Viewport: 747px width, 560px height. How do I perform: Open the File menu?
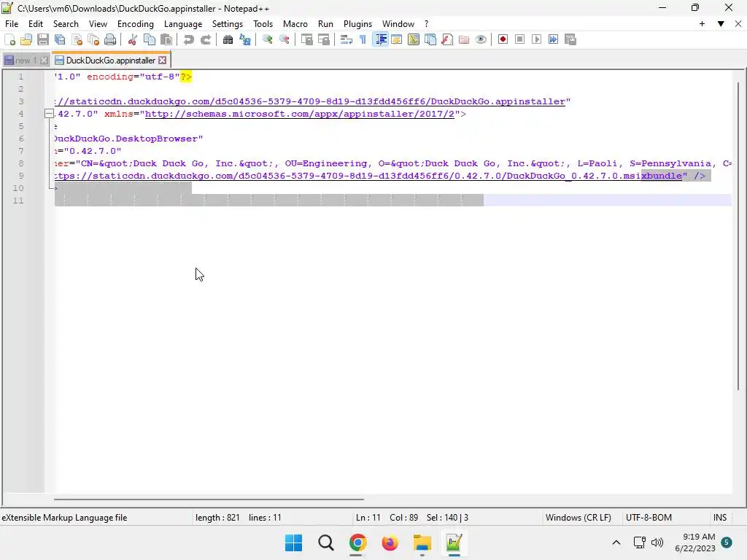pyautogui.click(x=12, y=24)
